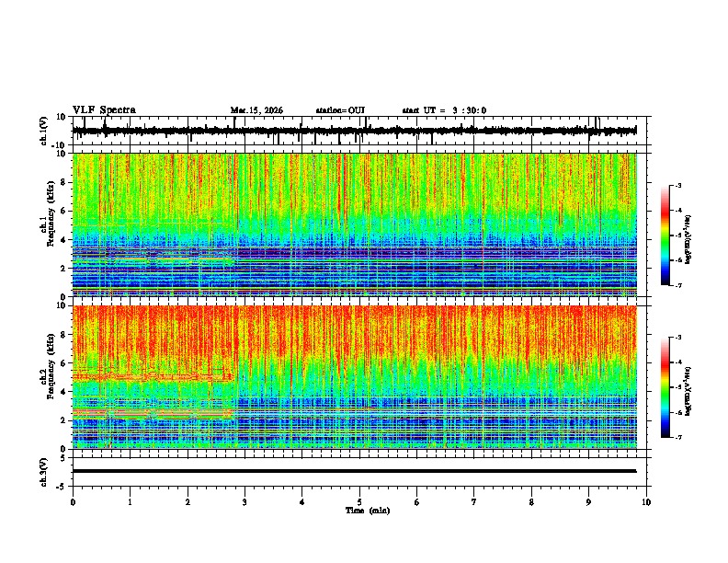Click time axis tick label "7"
This screenshot has height=563, width=728.
click(474, 502)
